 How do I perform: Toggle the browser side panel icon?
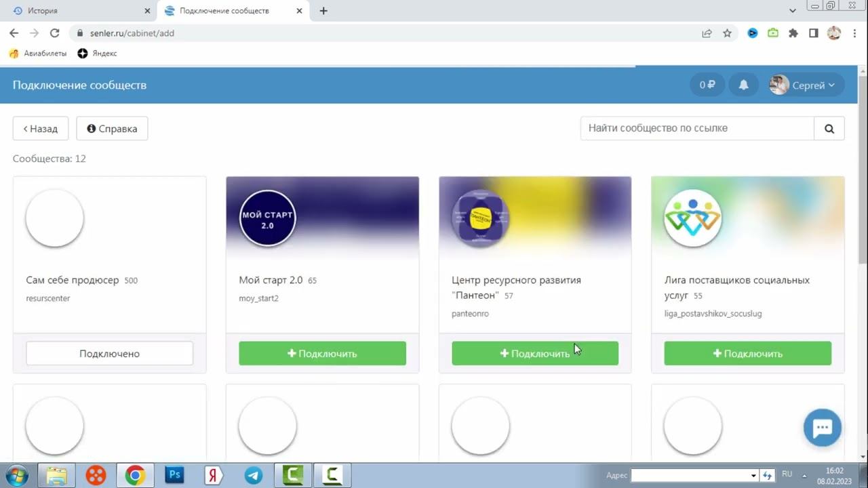pyautogui.click(x=814, y=33)
